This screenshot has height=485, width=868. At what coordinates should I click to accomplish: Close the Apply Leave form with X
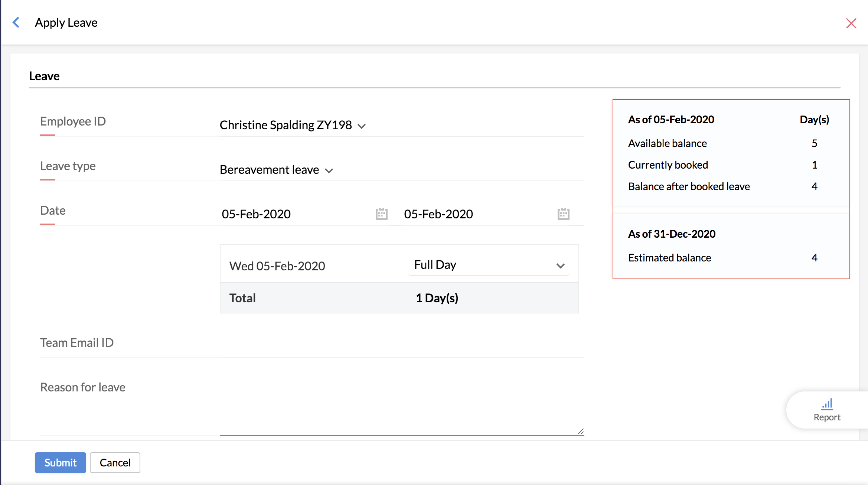[x=851, y=23]
